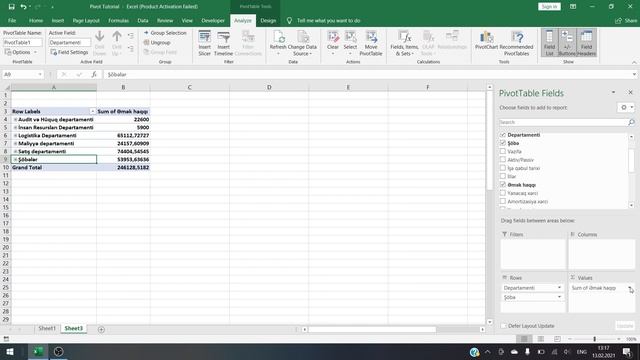Viewport: 640px width, 360px height.
Task: Check the Vəzifə field
Action: [x=503, y=151]
